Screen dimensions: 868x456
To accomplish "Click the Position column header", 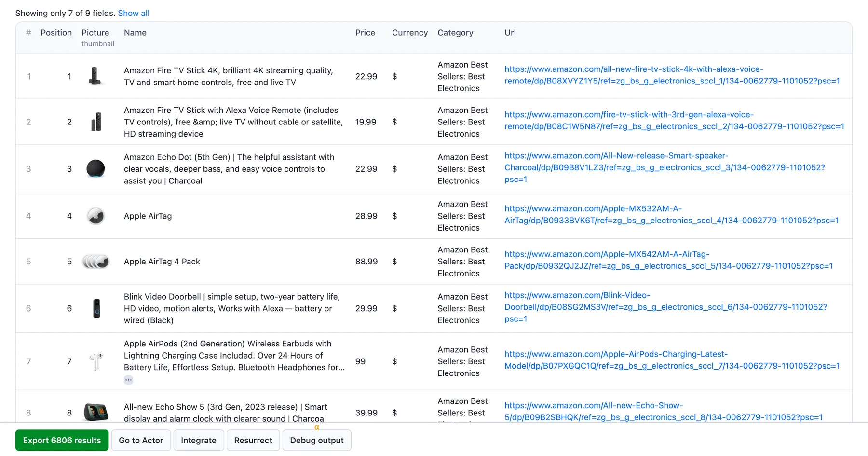I will (x=56, y=33).
